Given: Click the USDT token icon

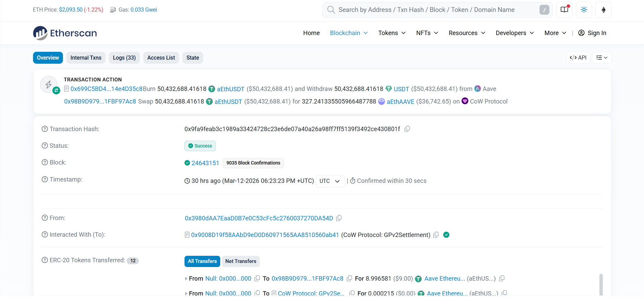Looking at the screenshot, I should tap(388, 89).
